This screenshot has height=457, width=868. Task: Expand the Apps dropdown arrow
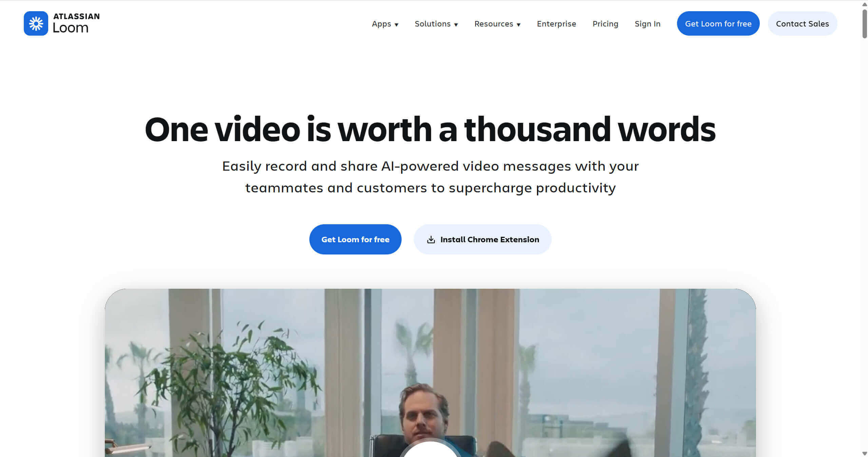tap(397, 25)
